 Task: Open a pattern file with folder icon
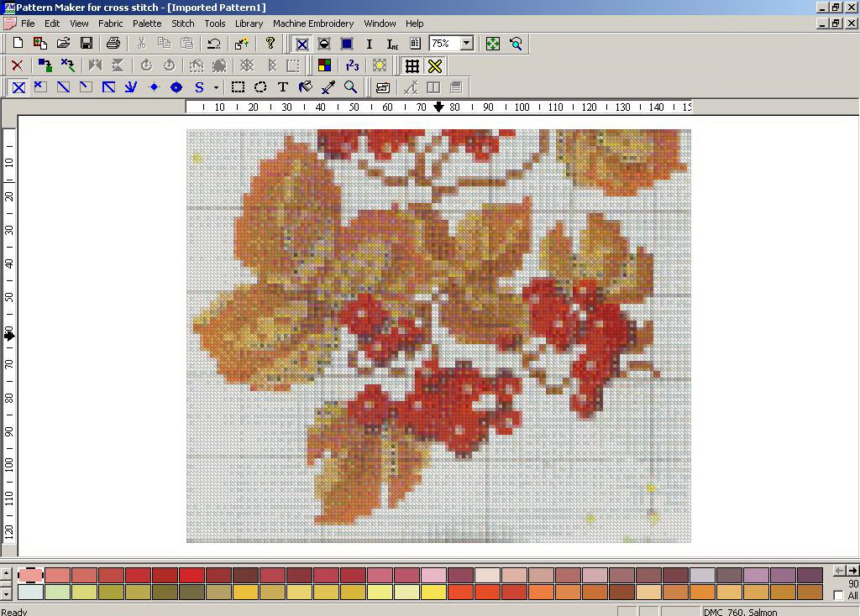[x=63, y=44]
